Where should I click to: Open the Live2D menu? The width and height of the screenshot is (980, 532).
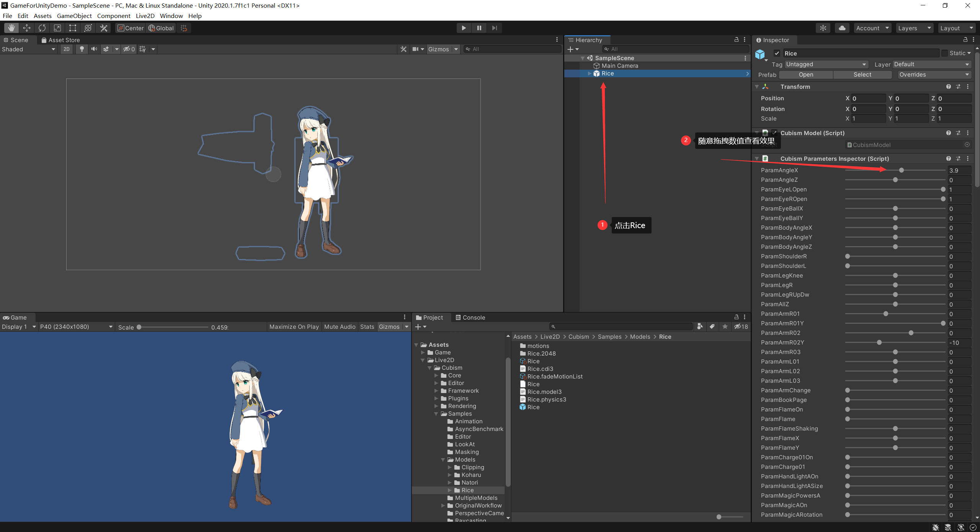click(145, 16)
